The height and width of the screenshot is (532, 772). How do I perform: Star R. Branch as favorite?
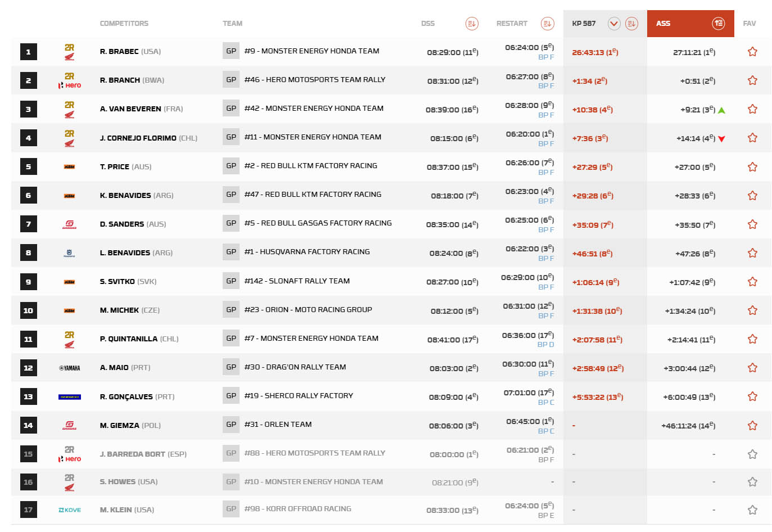(x=752, y=80)
